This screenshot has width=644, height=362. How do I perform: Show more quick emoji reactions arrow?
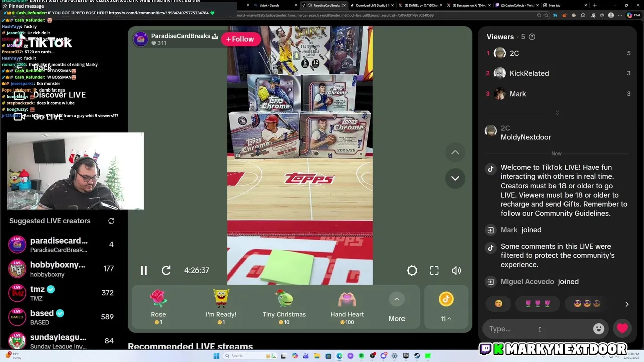pos(627,304)
